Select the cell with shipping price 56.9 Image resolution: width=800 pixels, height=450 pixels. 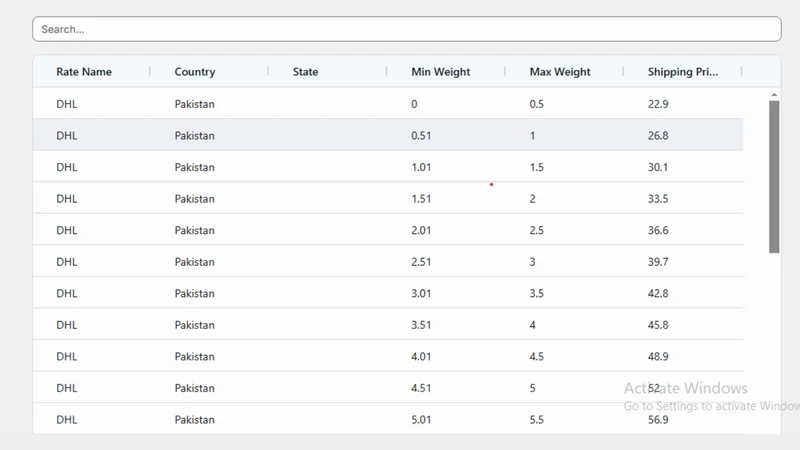(x=658, y=420)
